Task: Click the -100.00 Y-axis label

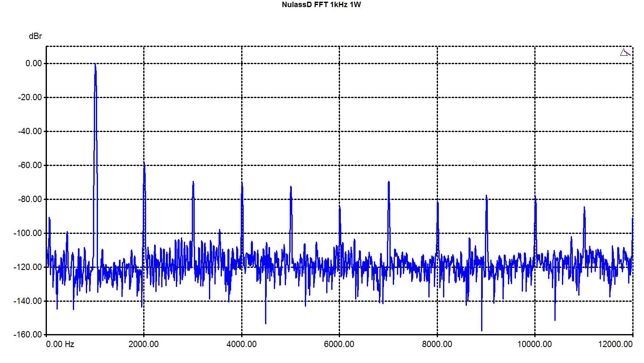Action: click(x=28, y=233)
